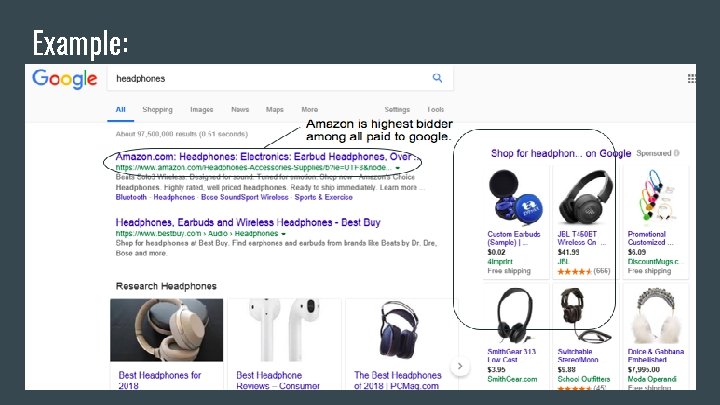Open the Maps tab

point(275,109)
